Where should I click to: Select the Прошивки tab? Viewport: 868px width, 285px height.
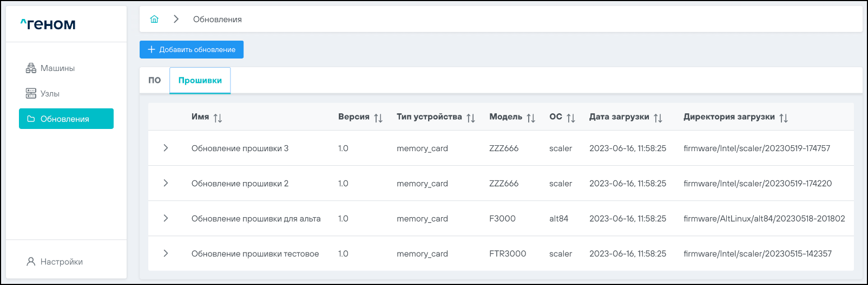200,80
